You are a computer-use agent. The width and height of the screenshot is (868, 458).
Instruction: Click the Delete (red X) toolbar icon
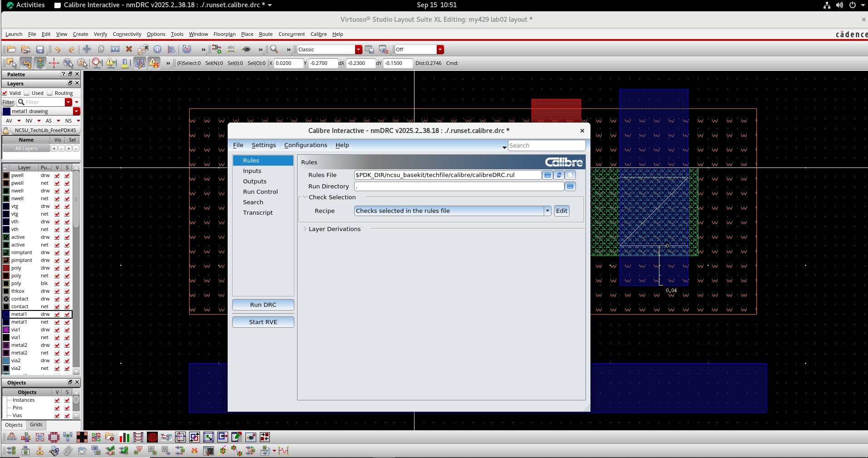tap(129, 49)
